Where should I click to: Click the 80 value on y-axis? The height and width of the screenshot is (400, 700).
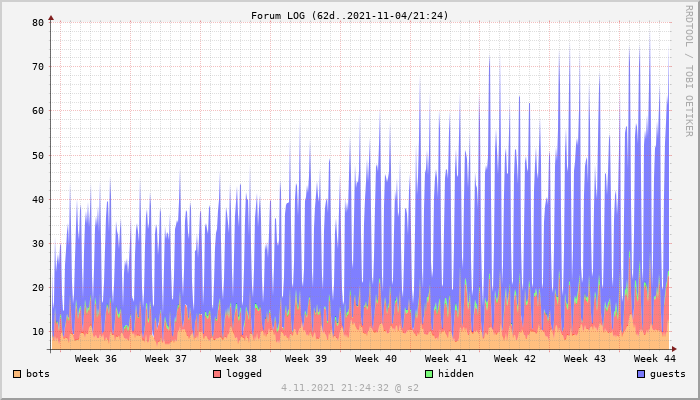[38, 22]
